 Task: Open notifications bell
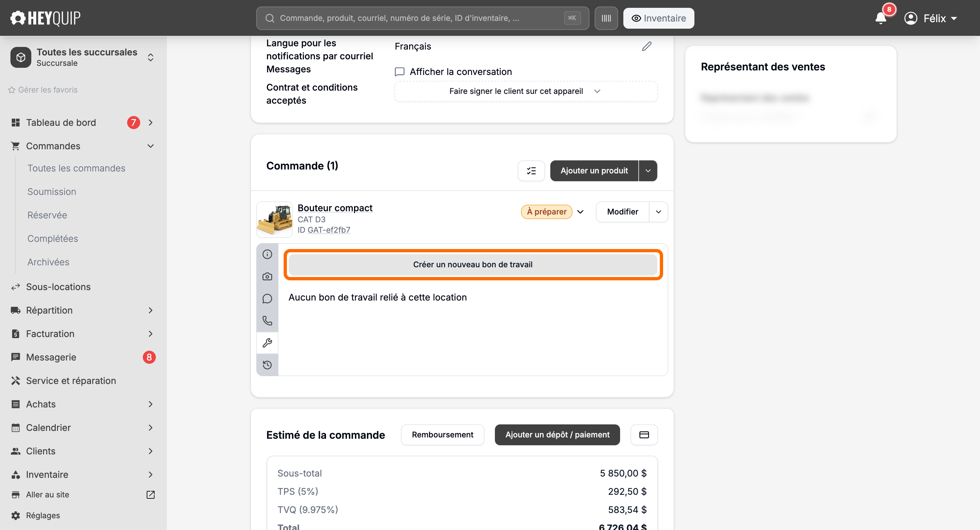[880, 18]
